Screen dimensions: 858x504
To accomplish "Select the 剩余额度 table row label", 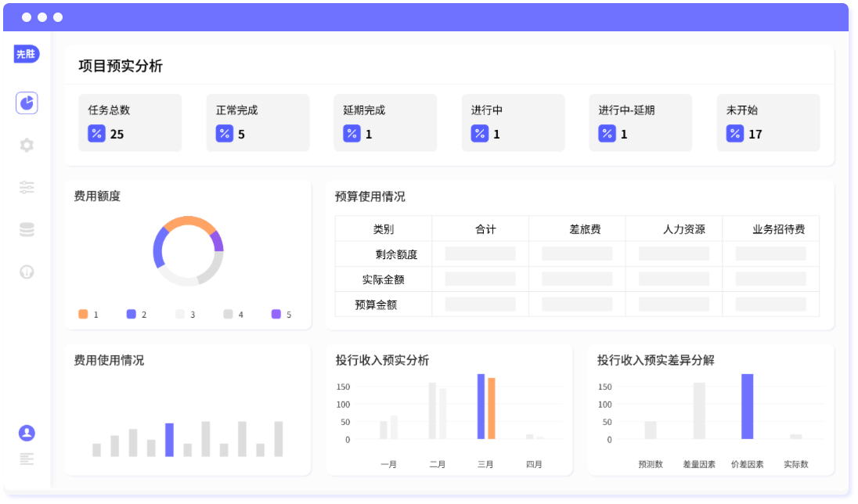I will [x=396, y=254].
